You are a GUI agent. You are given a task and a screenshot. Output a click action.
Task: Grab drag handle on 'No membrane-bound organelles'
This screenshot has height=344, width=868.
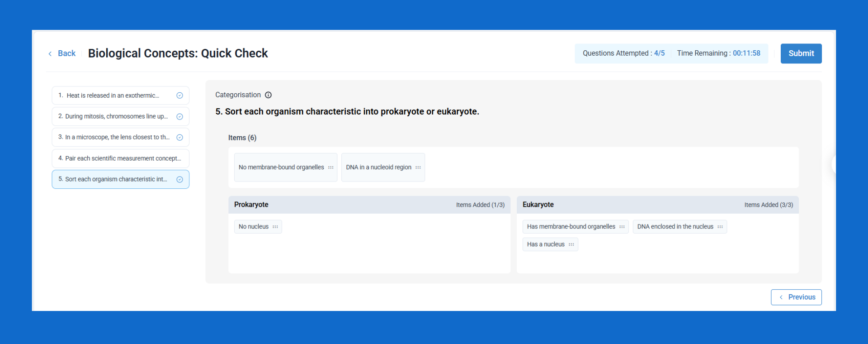point(331,167)
